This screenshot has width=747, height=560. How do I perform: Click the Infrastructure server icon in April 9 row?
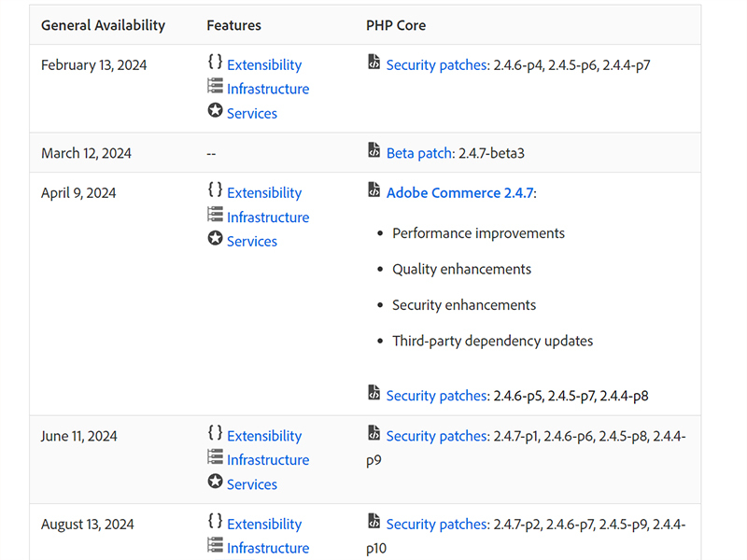click(215, 215)
